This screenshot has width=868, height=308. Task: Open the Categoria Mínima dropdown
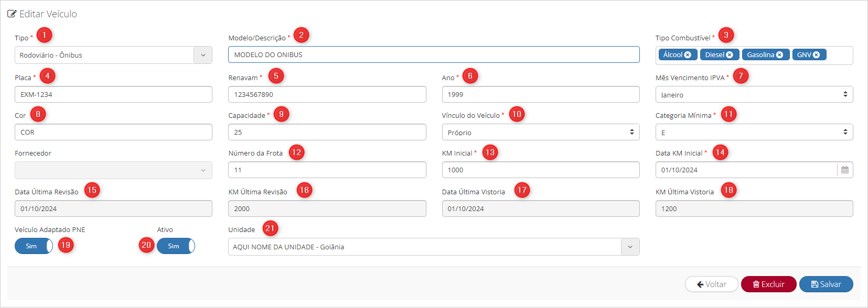(x=754, y=132)
